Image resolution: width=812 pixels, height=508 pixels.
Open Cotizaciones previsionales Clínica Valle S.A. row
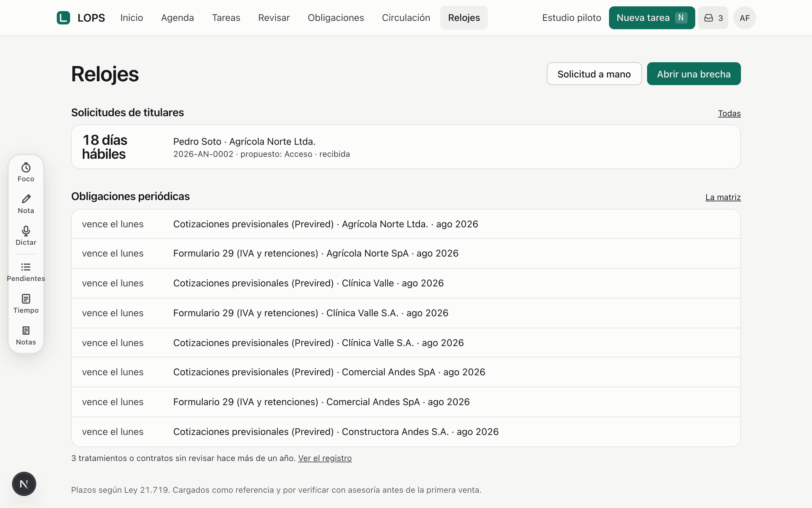(406, 343)
